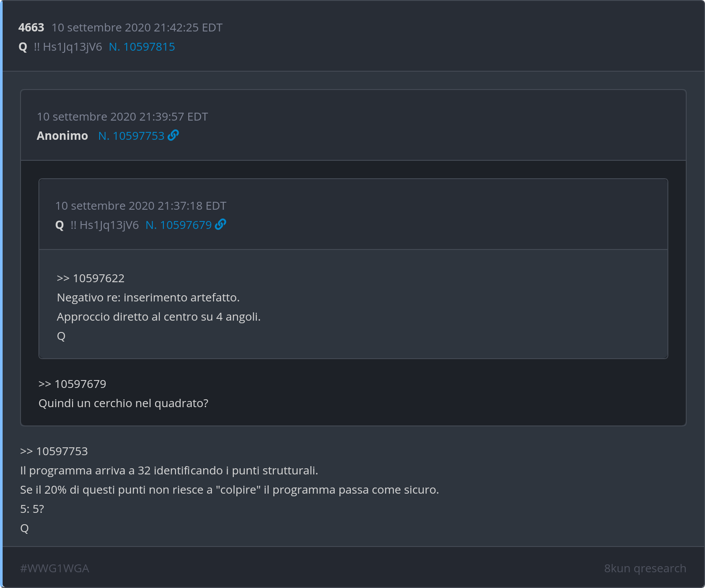This screenshot has width=705, height=588.
Task: Click the chain link icon beside N. 10597679
Action: point(221,225)
